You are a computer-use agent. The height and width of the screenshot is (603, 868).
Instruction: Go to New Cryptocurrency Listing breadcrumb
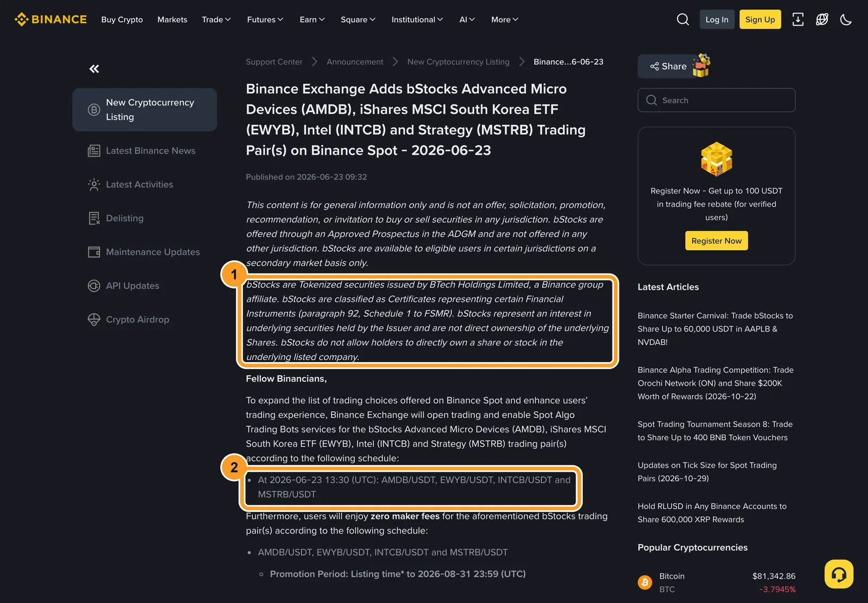pyautogui.click(x=458, y=62)
